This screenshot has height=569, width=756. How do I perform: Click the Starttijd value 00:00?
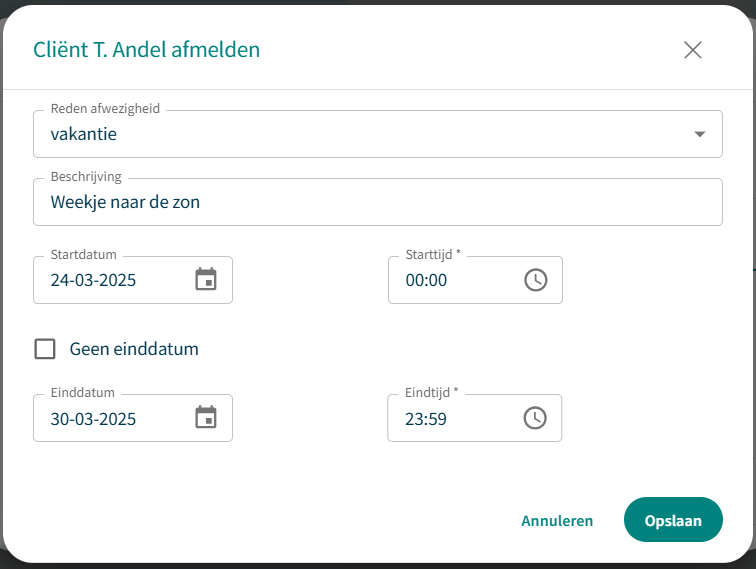[426, 280]
